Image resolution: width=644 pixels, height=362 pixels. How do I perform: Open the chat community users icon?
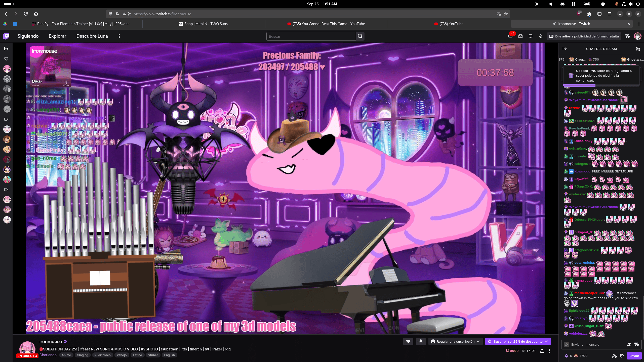click(638, 49)
